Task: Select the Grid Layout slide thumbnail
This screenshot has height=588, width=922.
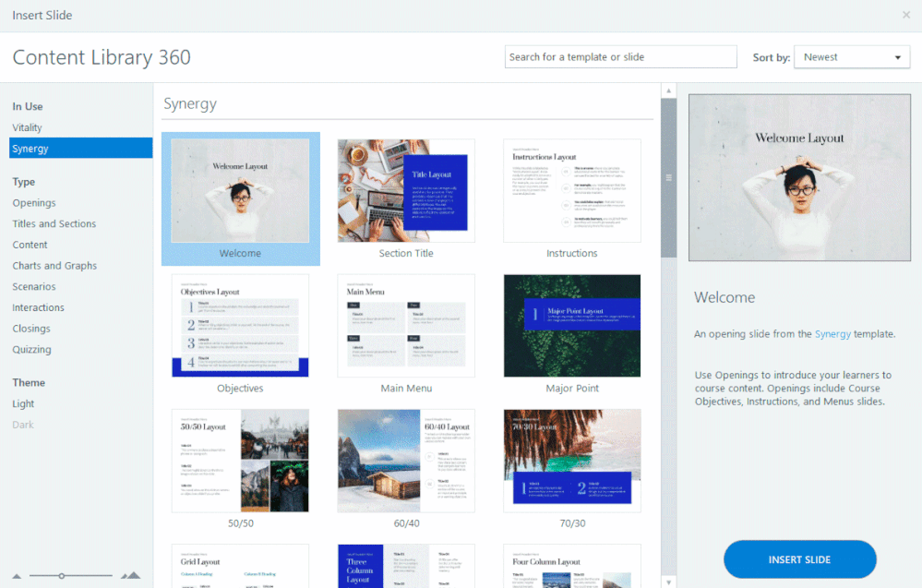Action: 241,566
